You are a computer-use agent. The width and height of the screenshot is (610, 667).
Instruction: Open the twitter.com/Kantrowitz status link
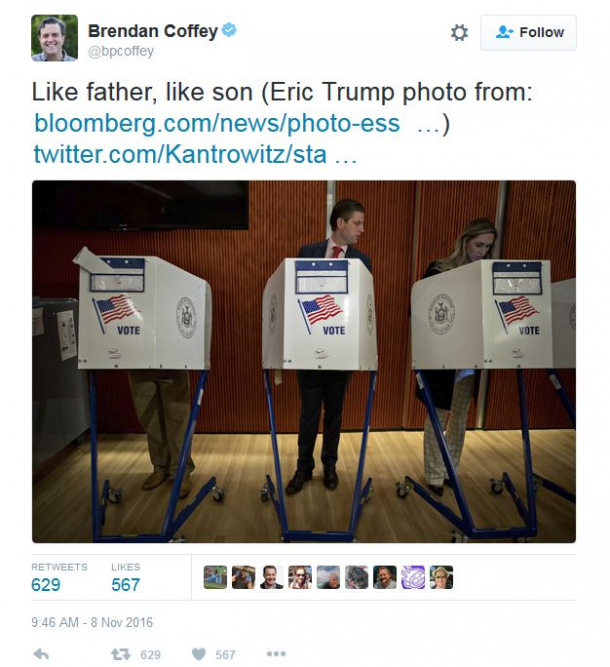pos(180,155)
